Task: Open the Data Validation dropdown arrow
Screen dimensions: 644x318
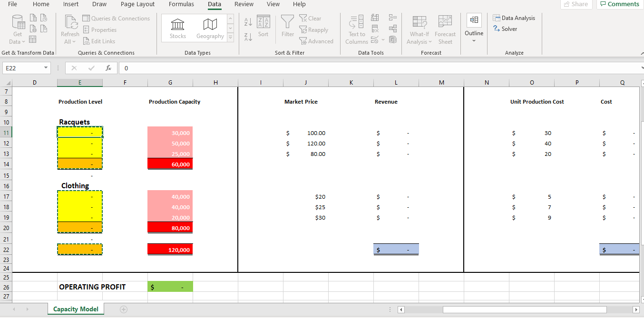Action: click(x=382, y=39)
